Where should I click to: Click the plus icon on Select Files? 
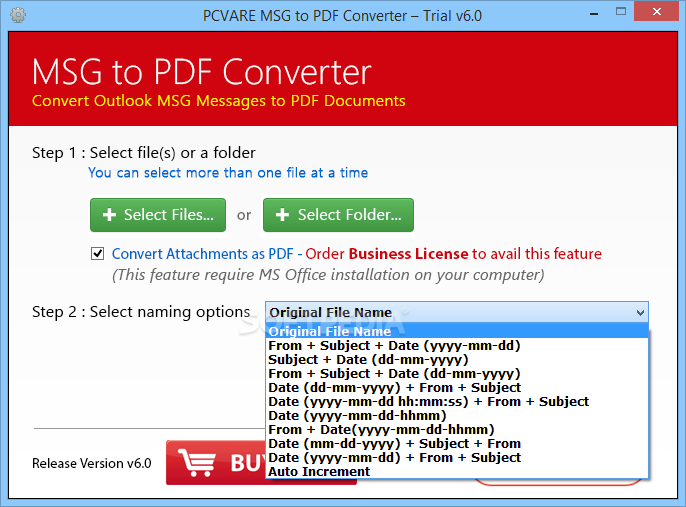[109, 215]
